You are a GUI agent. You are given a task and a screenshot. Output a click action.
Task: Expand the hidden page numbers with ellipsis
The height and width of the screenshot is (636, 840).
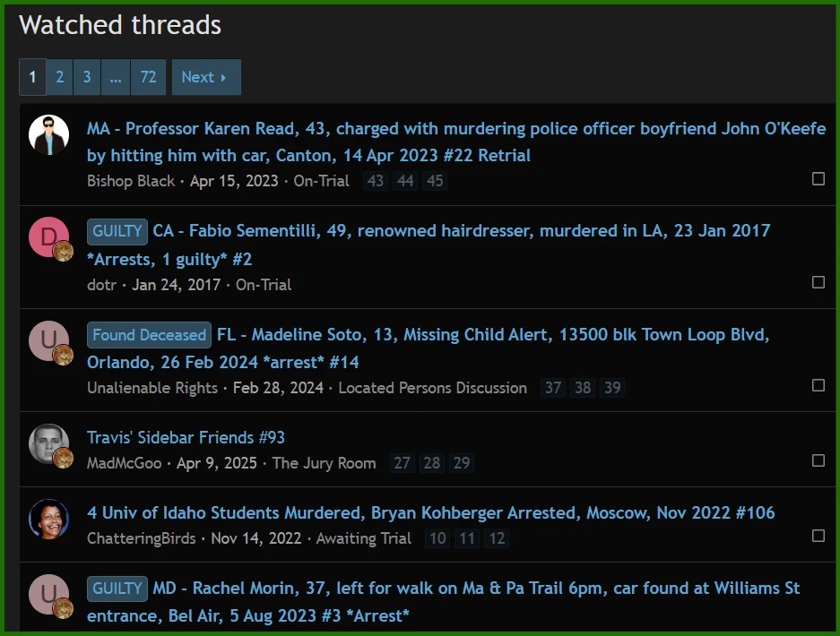click(116, 77)
